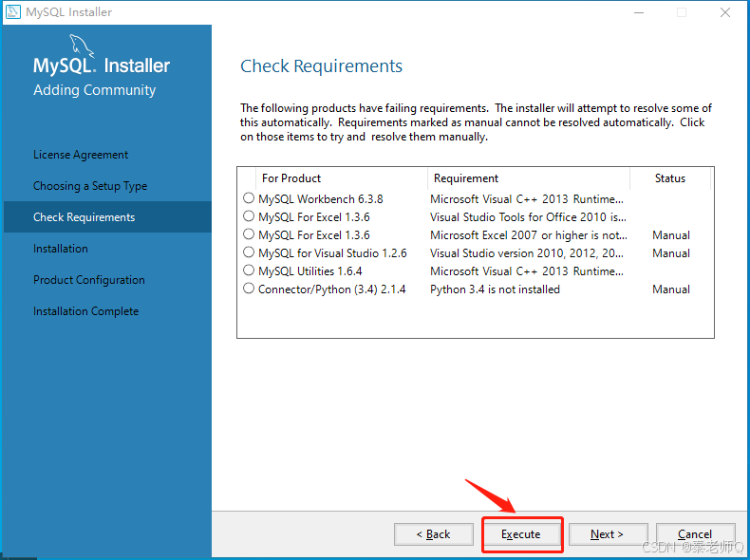Image resolution: width=750 pixels, height=560 pixels.
Task: Cancel the installer
Action: click(x=695, y=534)
